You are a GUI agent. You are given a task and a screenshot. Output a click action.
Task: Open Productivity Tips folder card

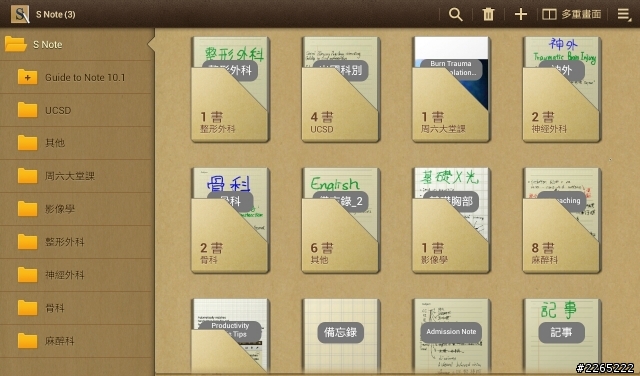(x=230, y=336)
